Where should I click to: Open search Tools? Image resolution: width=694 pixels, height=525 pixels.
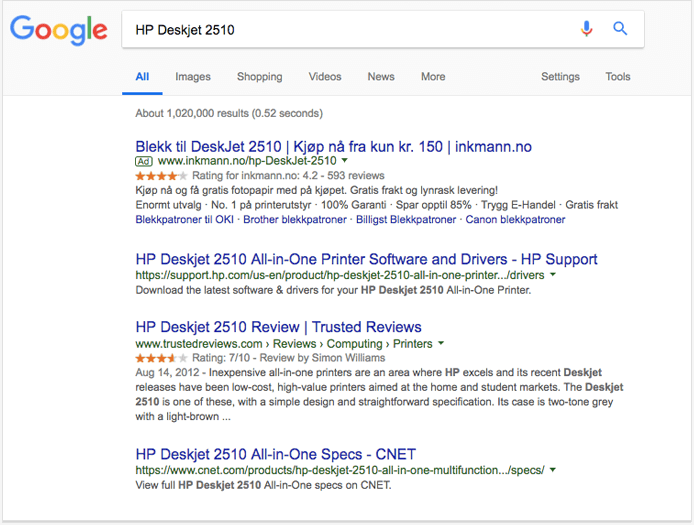pyautogui.click(x=618, y=77)
